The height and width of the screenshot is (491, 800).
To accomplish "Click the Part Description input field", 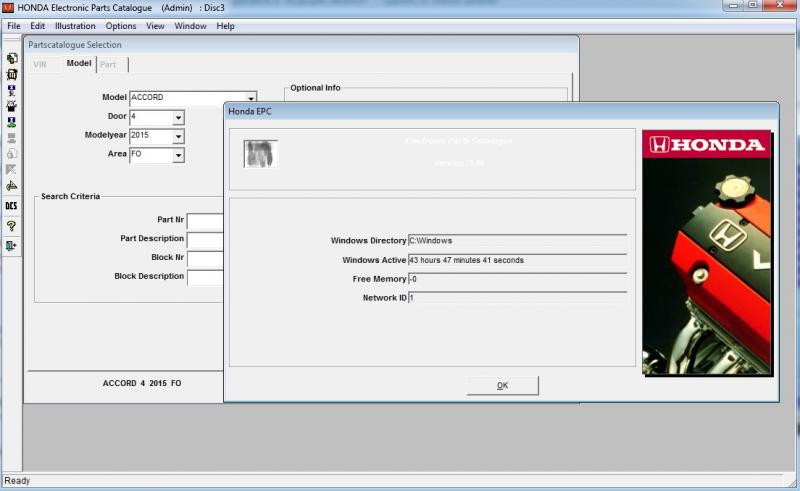I will 206,240.
